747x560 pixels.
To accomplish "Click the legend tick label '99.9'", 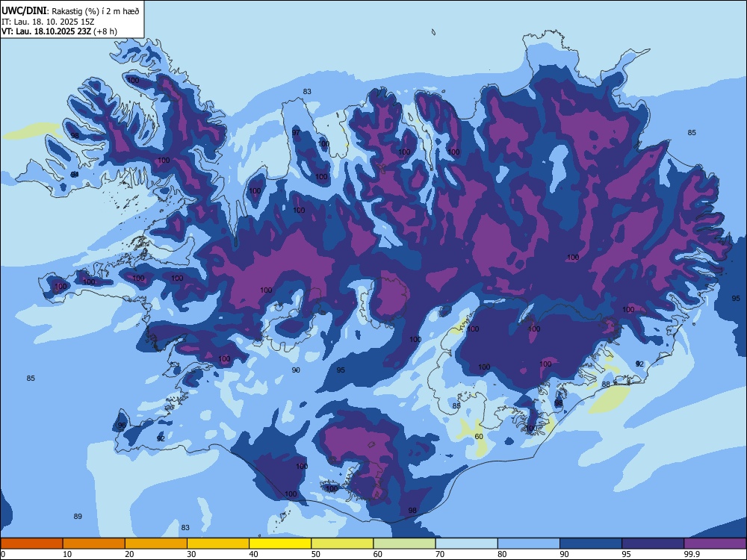I will (691, 554).
